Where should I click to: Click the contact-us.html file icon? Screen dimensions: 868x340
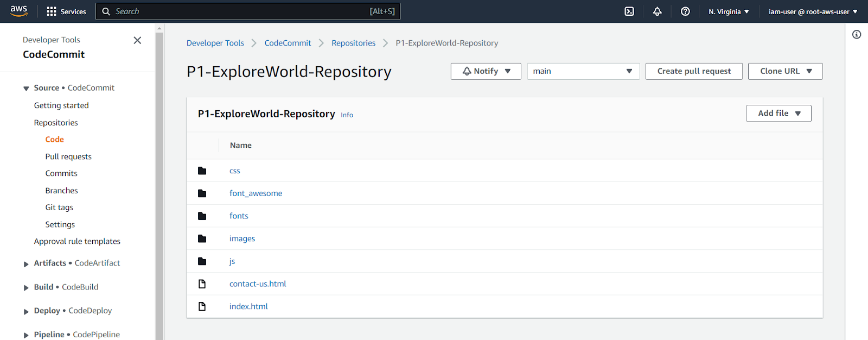pyautogui.click(x=202, y=284)
